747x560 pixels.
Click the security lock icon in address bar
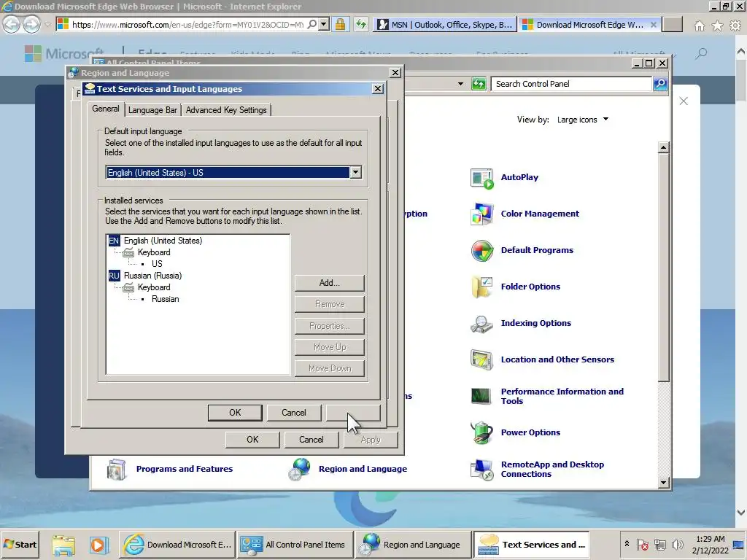coord(340,24)
